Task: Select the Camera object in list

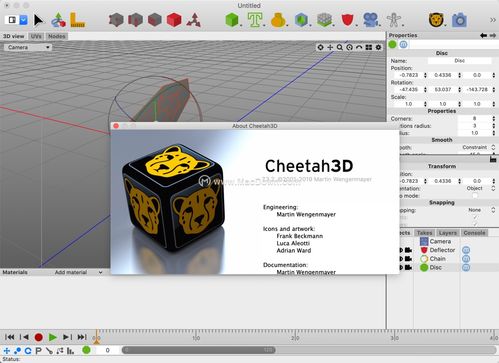Action: pos(440,241)
